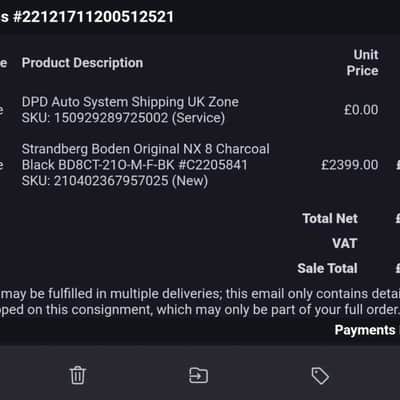400x400 pixels.
Task: Tap the Product Description column header
Action: (82, 63)
